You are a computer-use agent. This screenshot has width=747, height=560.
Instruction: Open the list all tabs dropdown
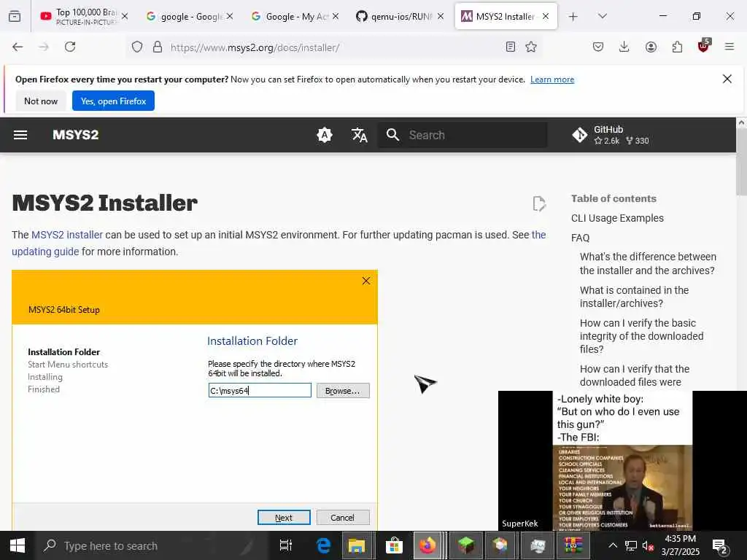point(602,16)
